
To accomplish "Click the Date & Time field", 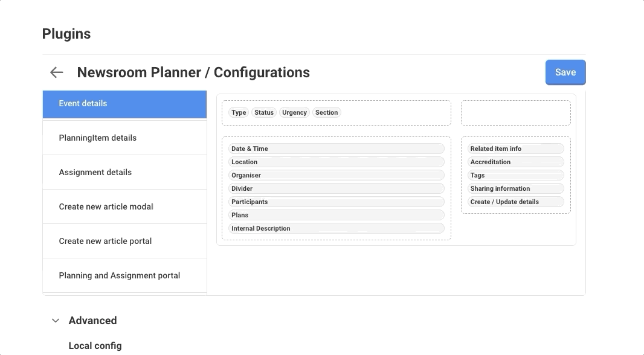I will pos(336,149).
